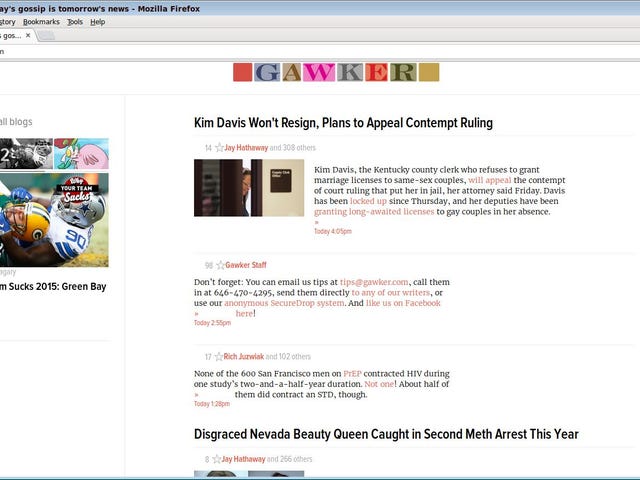Click the 'all blogs' sidebar label

pos(16,122)
